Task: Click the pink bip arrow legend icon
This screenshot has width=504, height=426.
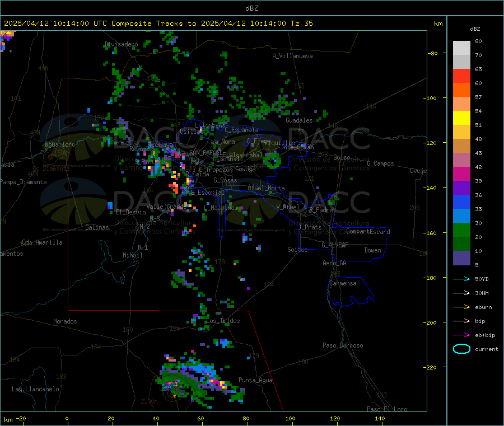Action: [x=461, y=321]
